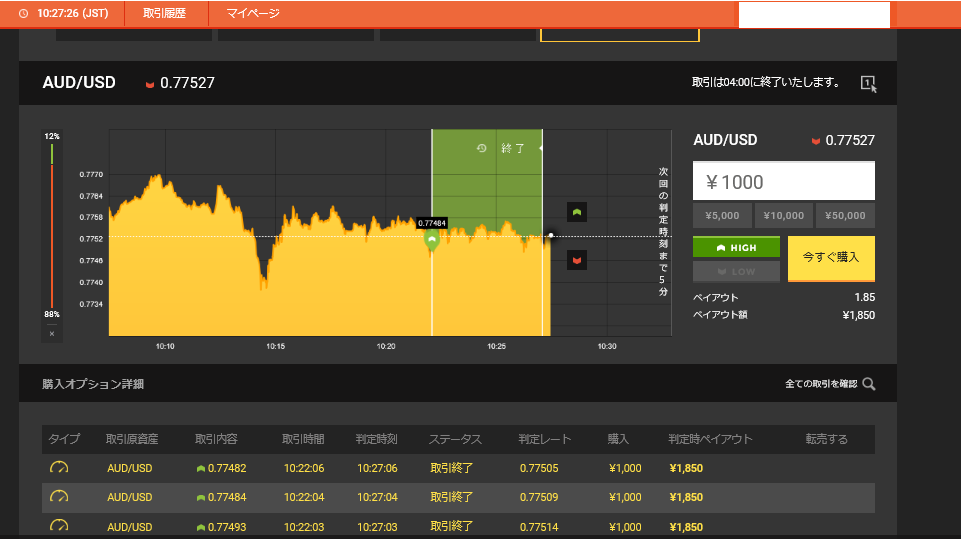Close the sentiment bar with the x icon
Image resolution: width=961 pixels, height=539 pixels.
pyautogui.click(x=52, y=333)
